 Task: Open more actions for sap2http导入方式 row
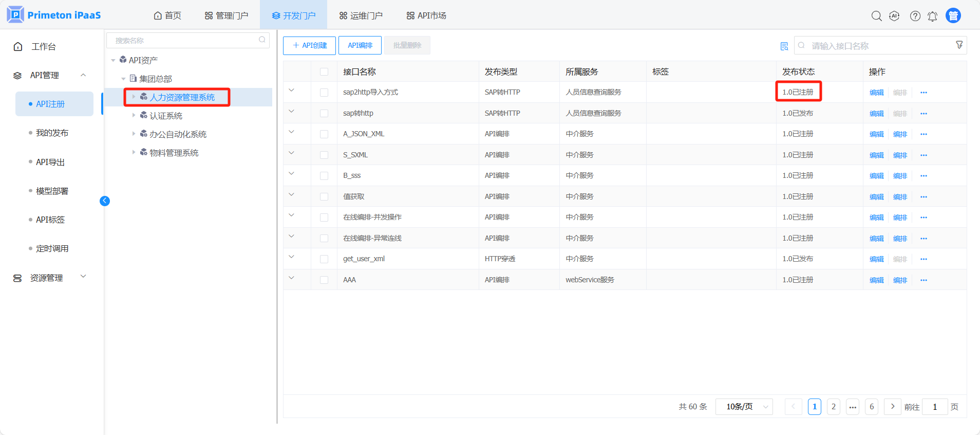tap(924, 93)
